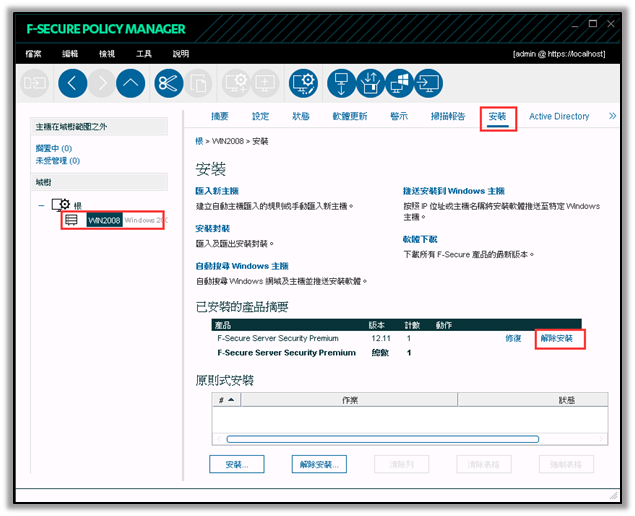This screenshot has height=516, width=635.
Task: Switch to the 警示 tab
Action: click(399, 116)
